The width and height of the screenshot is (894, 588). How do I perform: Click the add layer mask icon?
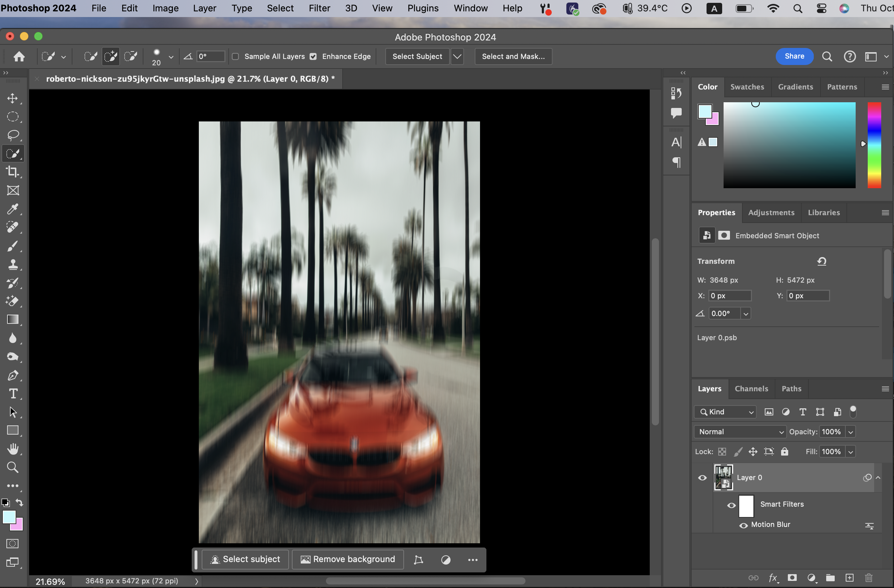[792, 577]
